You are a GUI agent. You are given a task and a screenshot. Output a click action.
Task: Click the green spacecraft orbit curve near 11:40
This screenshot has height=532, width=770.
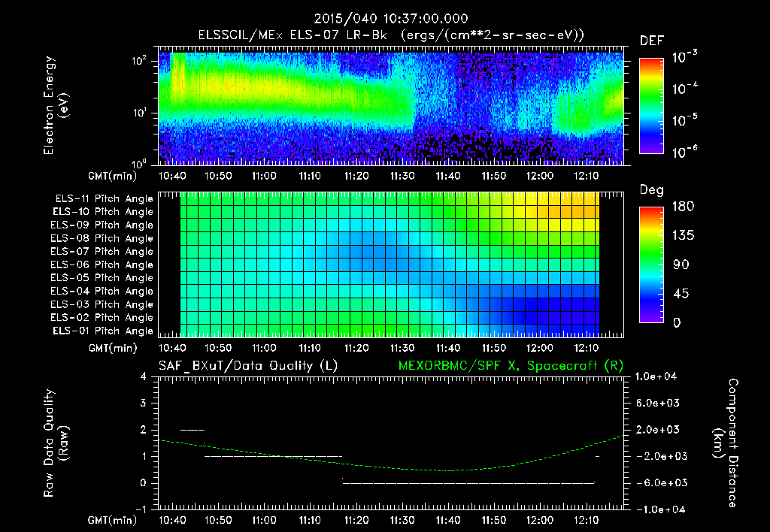pyautogui.click(x=448, y=470)
